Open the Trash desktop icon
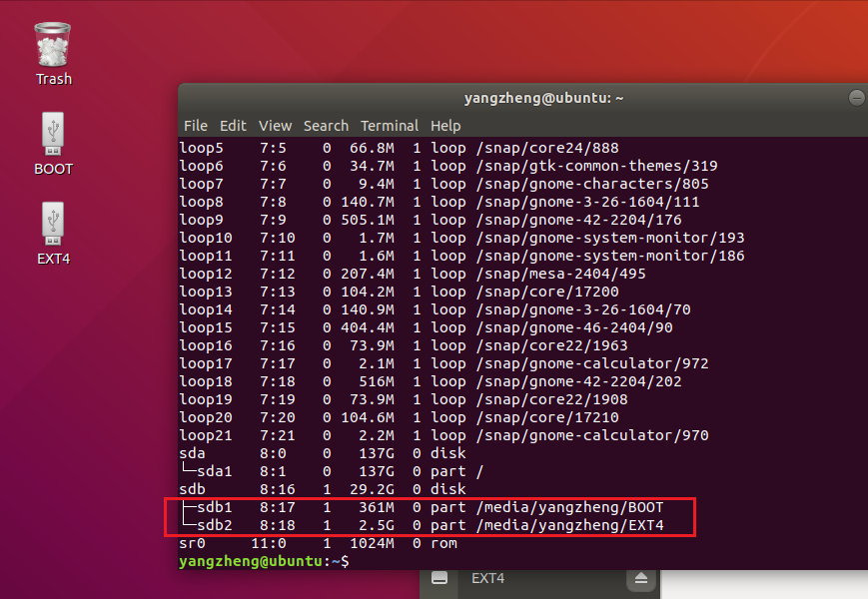 [53, 54]
